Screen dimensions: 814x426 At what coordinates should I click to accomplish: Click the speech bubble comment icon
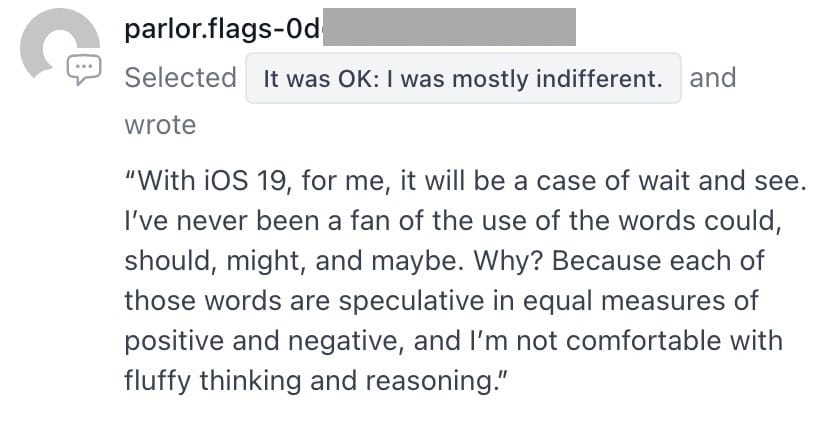click(84, 69)
